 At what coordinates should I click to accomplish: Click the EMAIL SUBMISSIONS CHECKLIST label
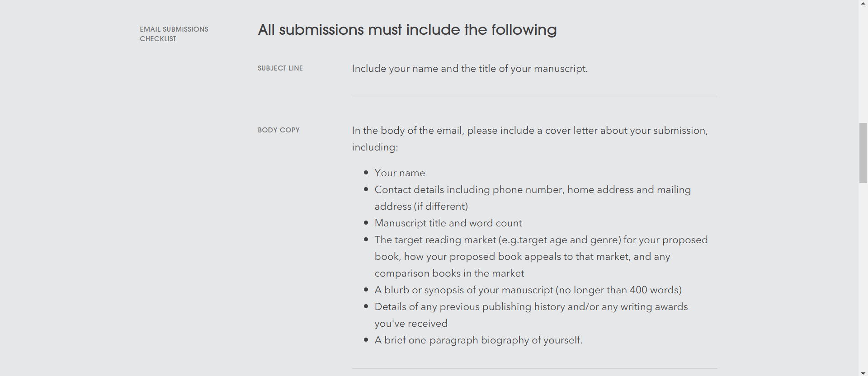click(174, 34)
